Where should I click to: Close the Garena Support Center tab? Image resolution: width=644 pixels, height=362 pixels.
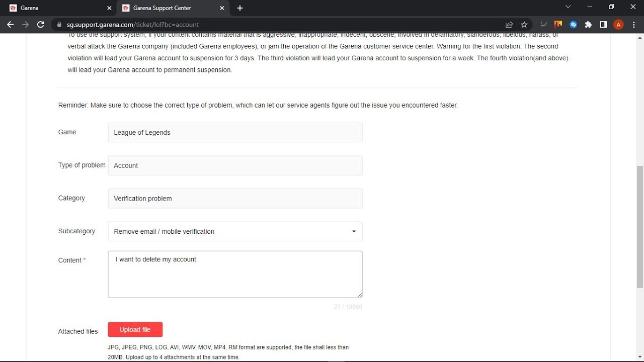[222, 8]
